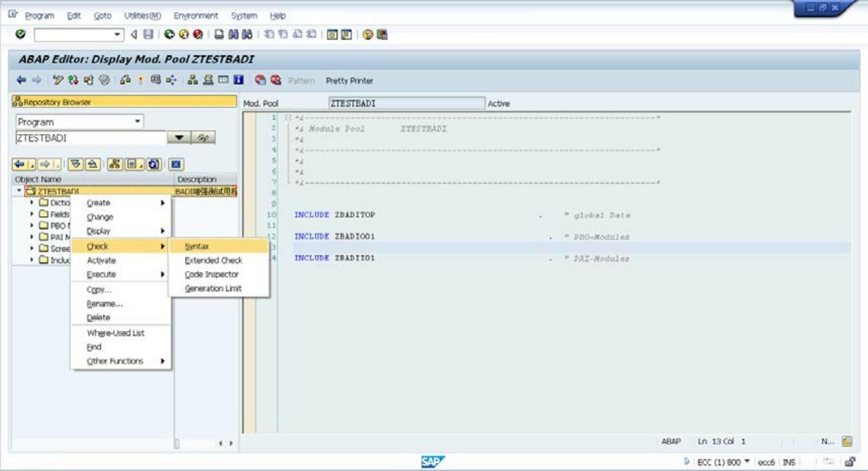Click the Active/Inactive toggle icon
The image size is (868, 471).
coord(73,80)
